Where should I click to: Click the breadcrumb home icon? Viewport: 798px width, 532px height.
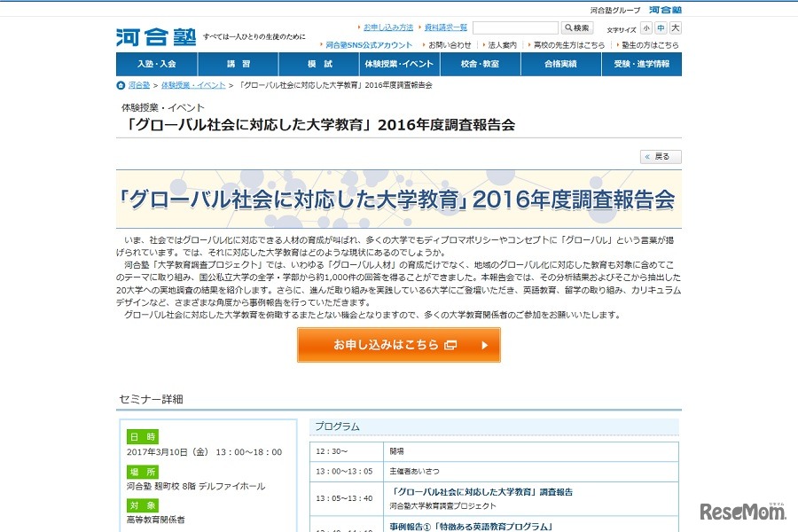121,85
